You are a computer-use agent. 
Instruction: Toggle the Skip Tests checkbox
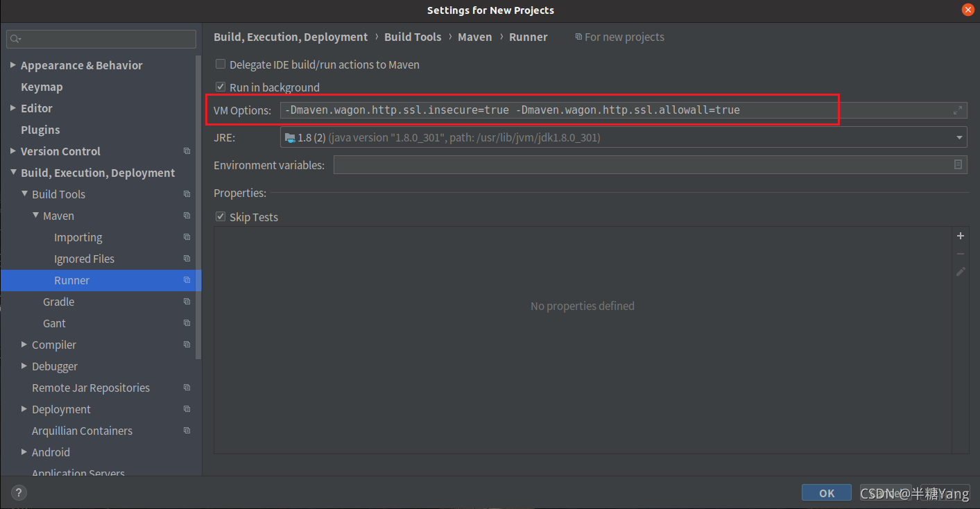point(221,216)
